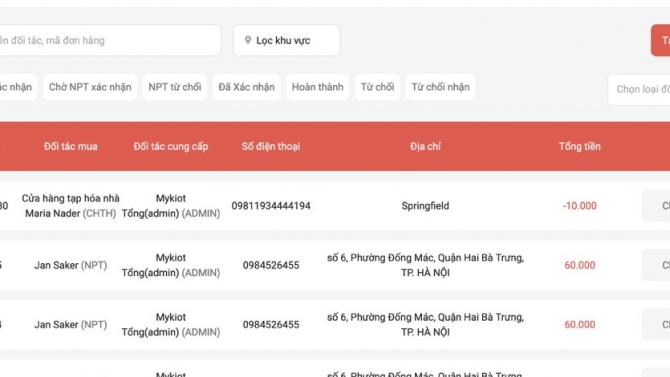Click the Số điện thoại column header
This screenshot has width=670, height=377.
[271, 147]
